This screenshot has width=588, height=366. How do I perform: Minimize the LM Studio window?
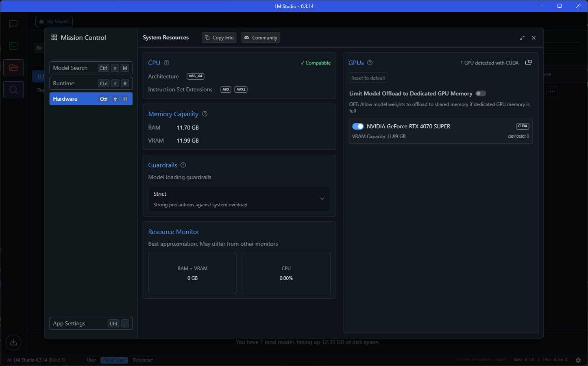click(x=541, y=6)
